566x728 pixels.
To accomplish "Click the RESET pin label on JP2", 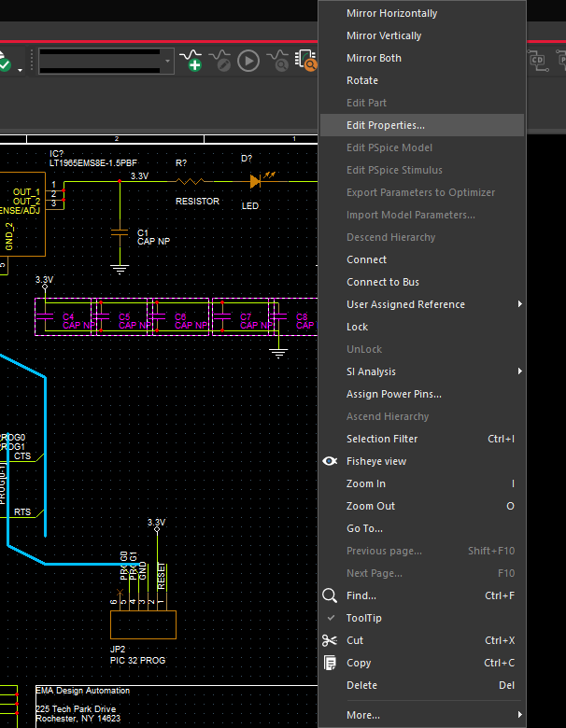I will point(162,576).
